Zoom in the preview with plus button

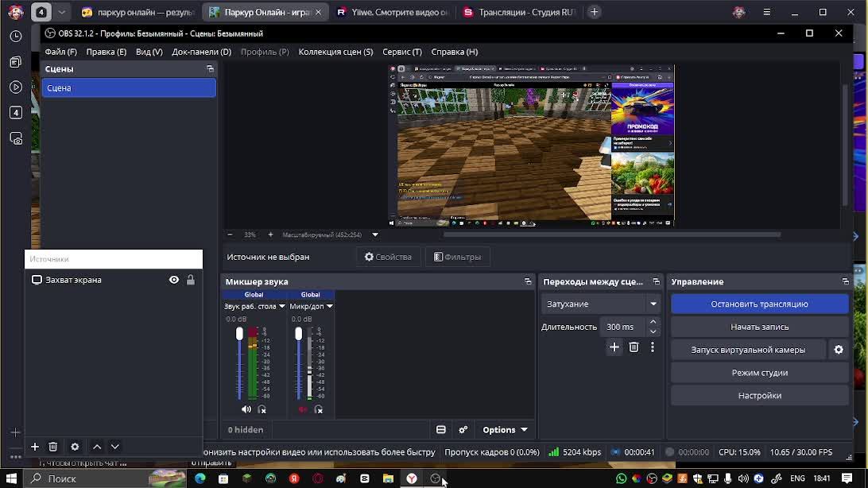(270, 234)
